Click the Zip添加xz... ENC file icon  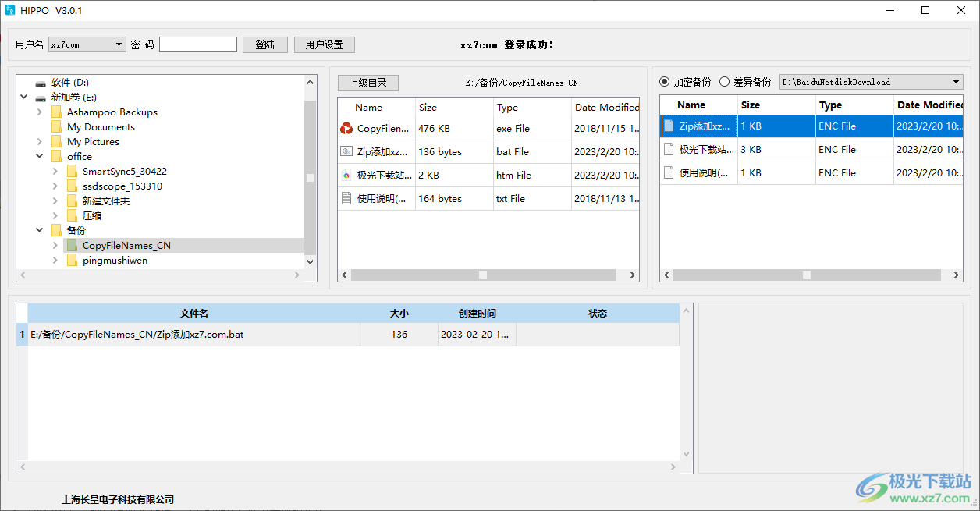(x=669, y=126)
